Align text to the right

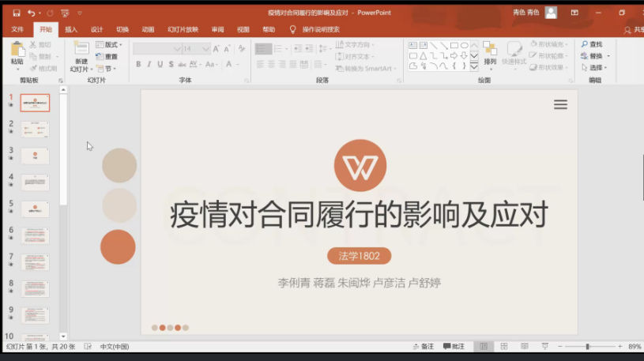(282, 64)
